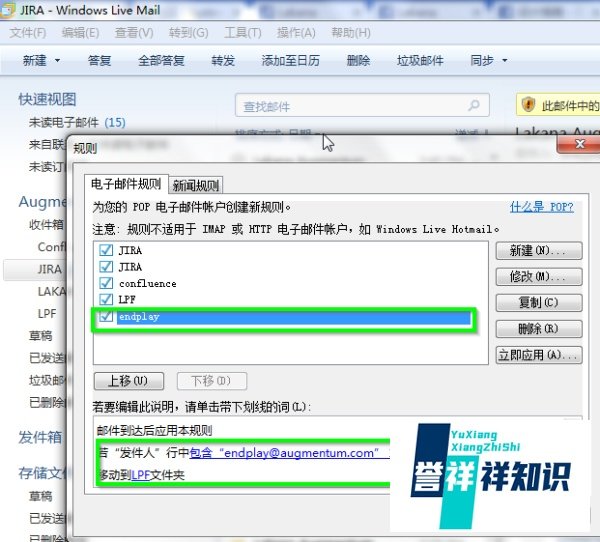Click the 同步 toolbar button

pyautogui.click(x=482, y=60)
